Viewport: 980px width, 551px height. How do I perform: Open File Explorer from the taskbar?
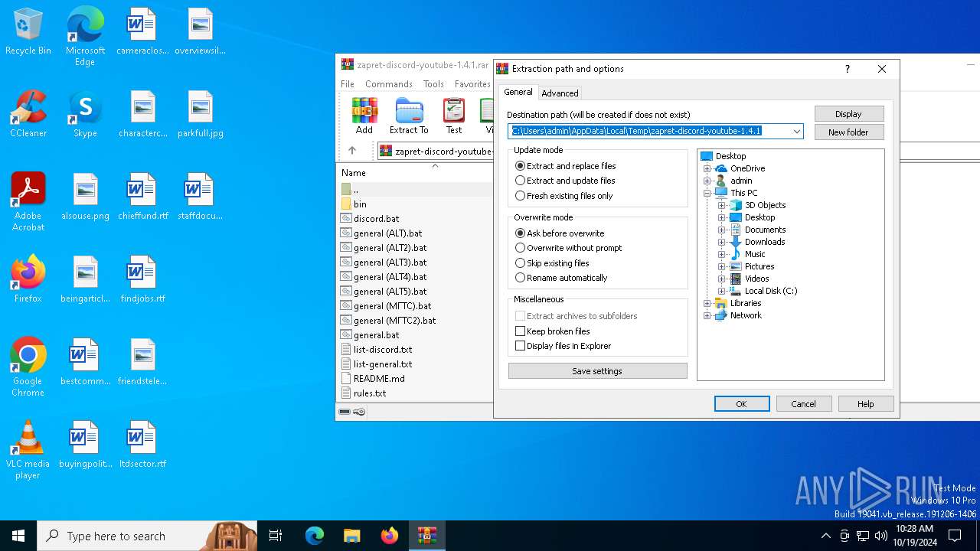pyautogui.click(x=351, y=536)
